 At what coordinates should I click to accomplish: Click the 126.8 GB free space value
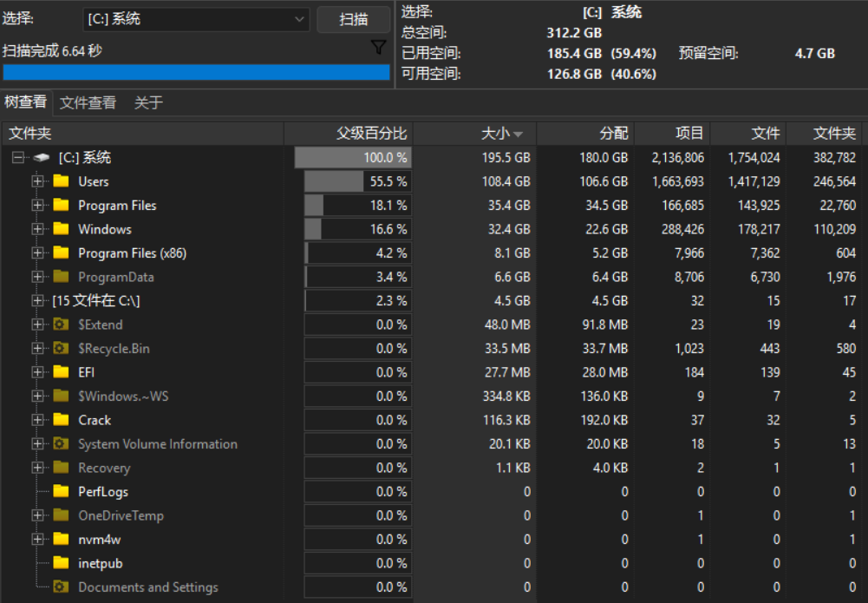tap(574, 74)
